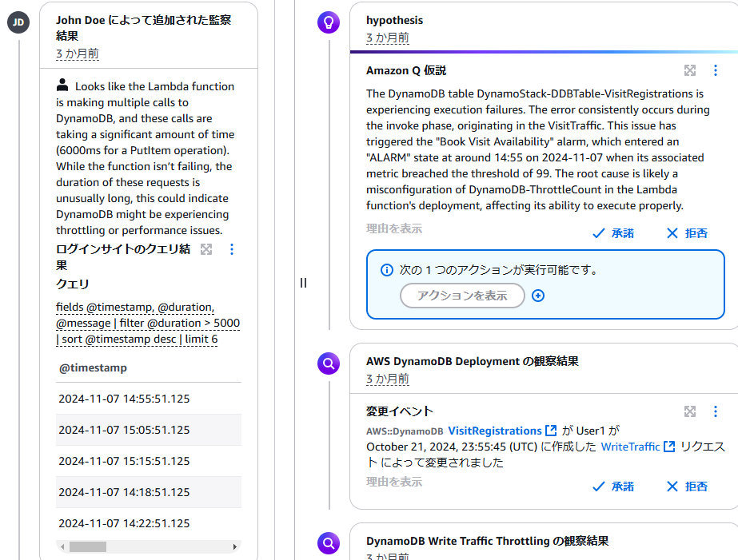Open the WriteTraffic request link
Image resolution: width=738 pixels, height=560 pixels.
click(630, 447)
